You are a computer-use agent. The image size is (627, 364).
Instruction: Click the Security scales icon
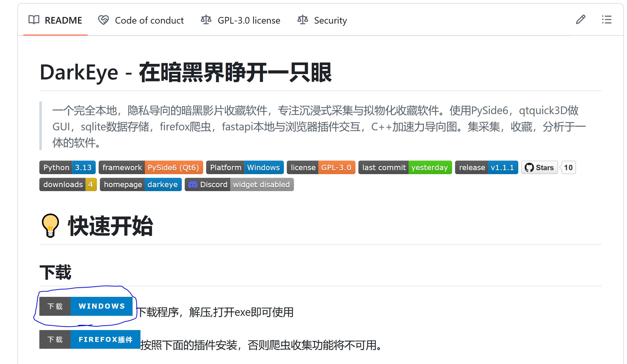303,20
